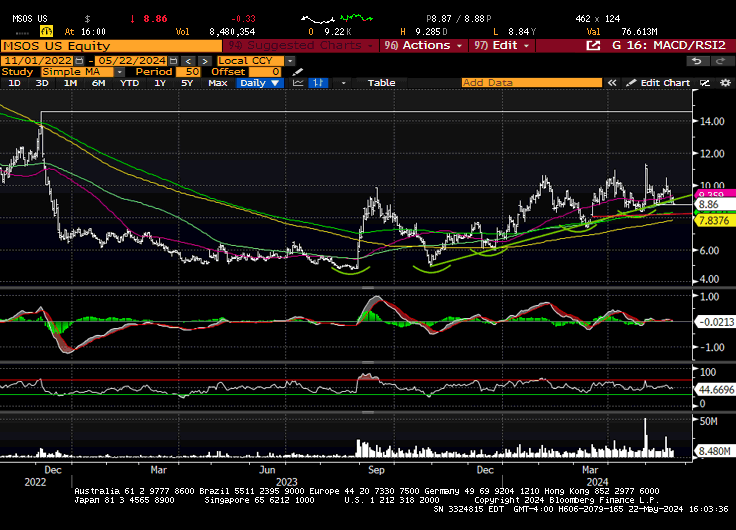This screenshot has height=530, width=736.
Task: Open the end date calendar picker icon
Action: coord(173,61)
